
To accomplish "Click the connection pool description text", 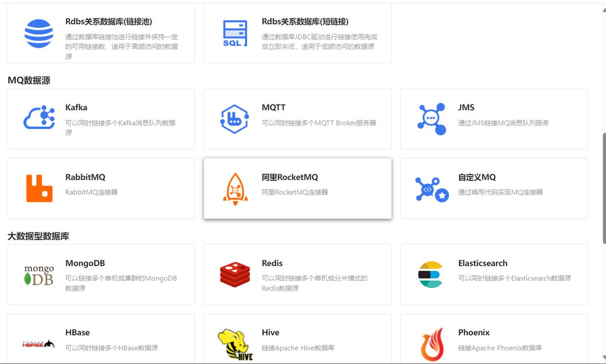I will [x=121, y=47].
